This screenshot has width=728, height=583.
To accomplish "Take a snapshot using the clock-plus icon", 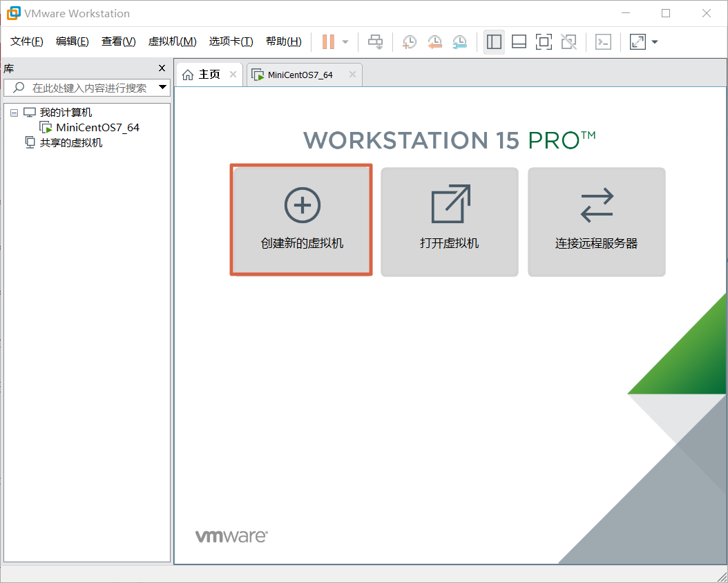I will tap(409, 41).
